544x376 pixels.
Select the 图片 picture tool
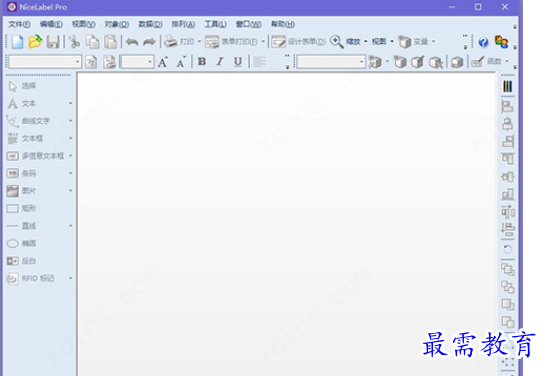[x=22, y=190]
